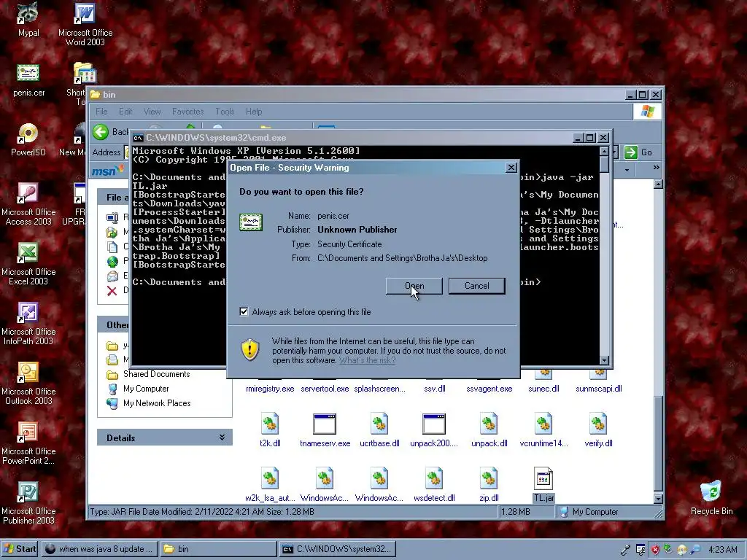Click scroll down arrow in cmd window
This screenshot has width=747, height=560.
(x=604, y=360)
